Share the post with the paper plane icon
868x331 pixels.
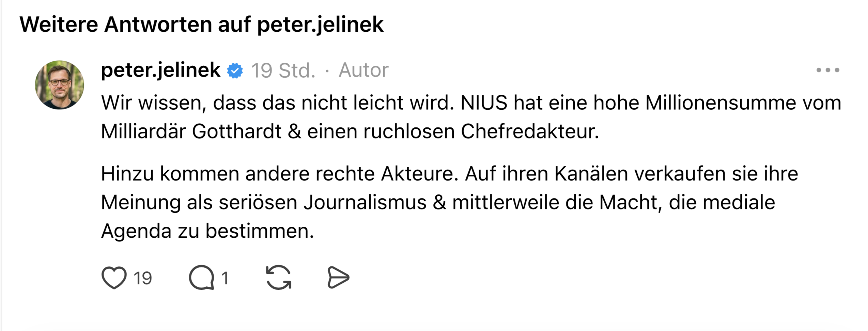[338, 278]
